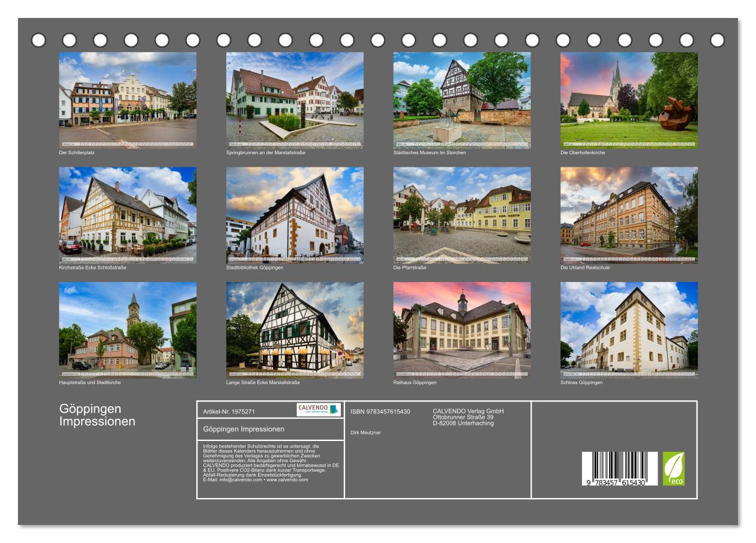Click the caption 'Die Oberhofenkirche'
The image size is (756, 543).
click(583, 152)
